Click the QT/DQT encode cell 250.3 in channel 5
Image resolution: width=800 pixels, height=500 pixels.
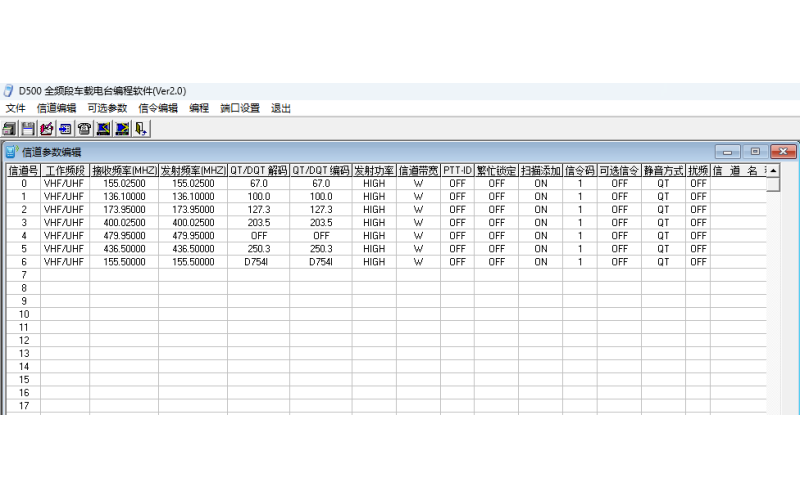pyautogui.click(x=320, y=249)
